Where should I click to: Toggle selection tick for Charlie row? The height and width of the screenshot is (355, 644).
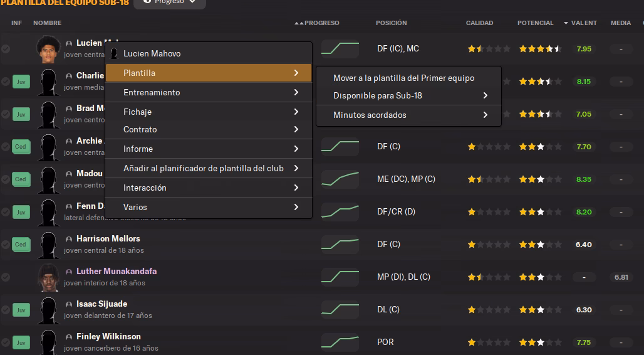pos(6,82)
